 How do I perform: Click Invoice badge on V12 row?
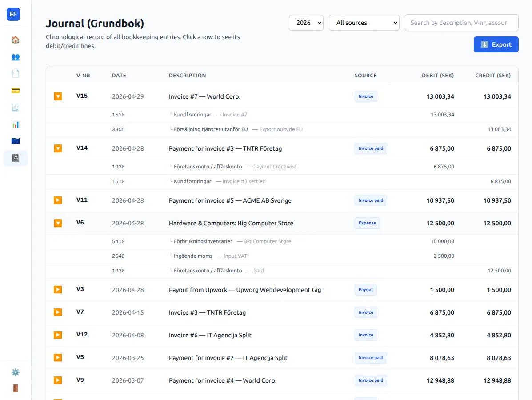click(366, 335)
